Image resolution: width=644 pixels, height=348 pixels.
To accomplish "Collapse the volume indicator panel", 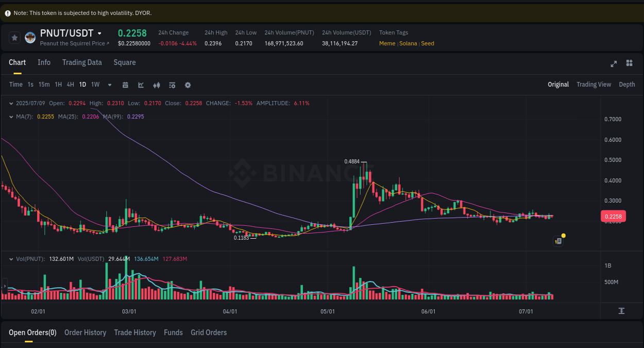I will tap(11, 258).
